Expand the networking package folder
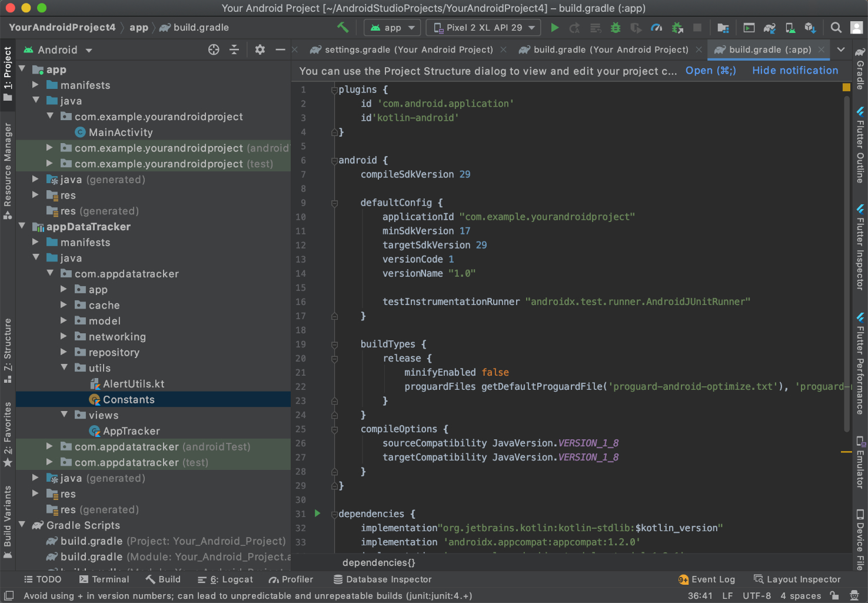The image size is (868, 603). (64, 336)
